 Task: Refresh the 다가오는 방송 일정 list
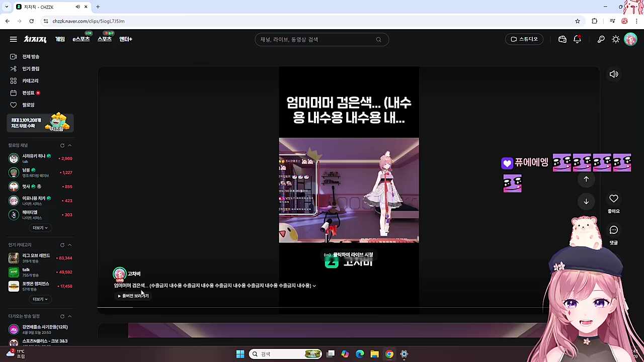[62, 316]
